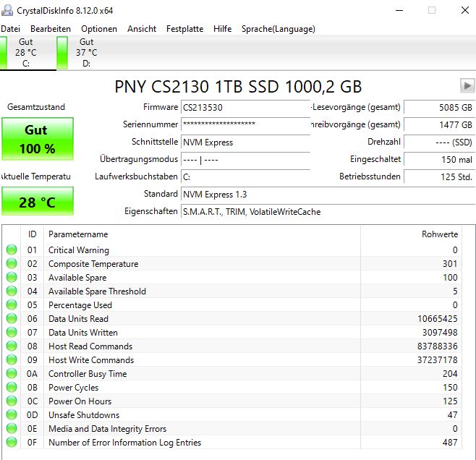Click raw value 3097498
Screen dimensions: 476x460
tap(440, 332)
